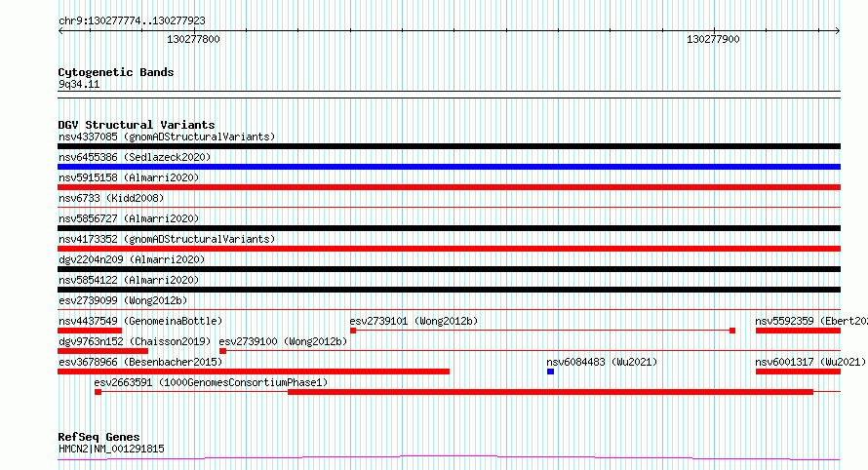Click variant label nsv4337085 (gnomADStructuralVariants)
868x470 pixels.
[167, 137]
